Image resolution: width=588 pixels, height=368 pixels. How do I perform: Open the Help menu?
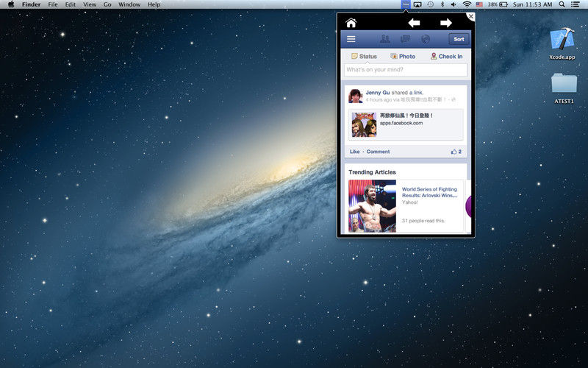click(x=154, y=4)
